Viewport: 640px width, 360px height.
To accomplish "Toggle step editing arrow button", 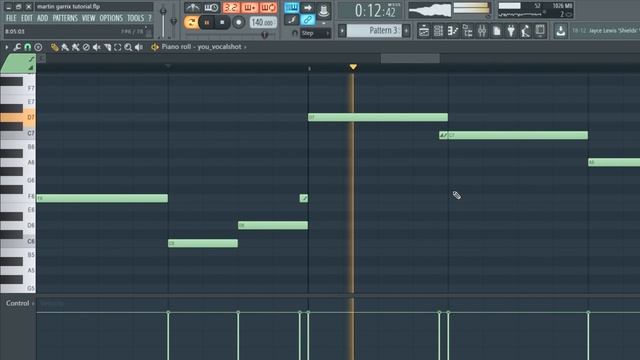I will (307, 8).
